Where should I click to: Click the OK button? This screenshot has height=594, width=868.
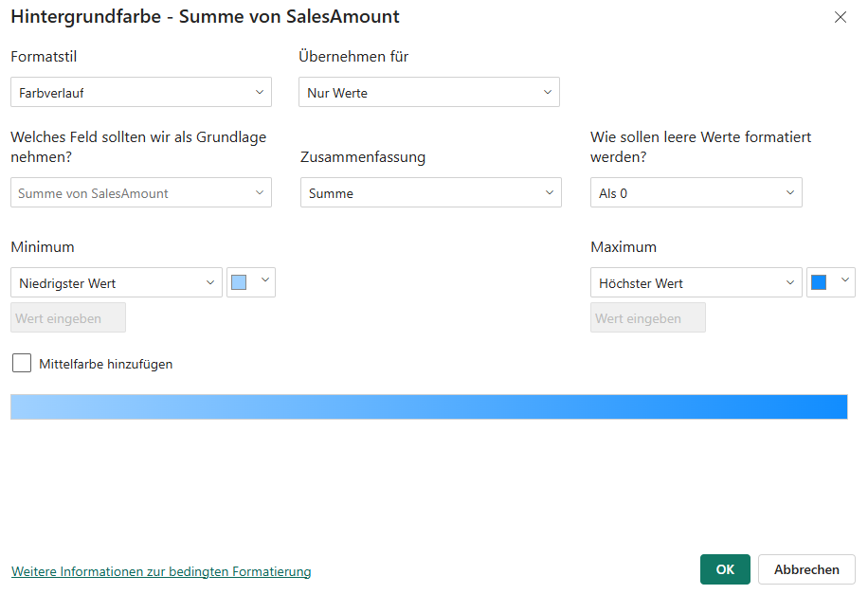coord(724,569)
